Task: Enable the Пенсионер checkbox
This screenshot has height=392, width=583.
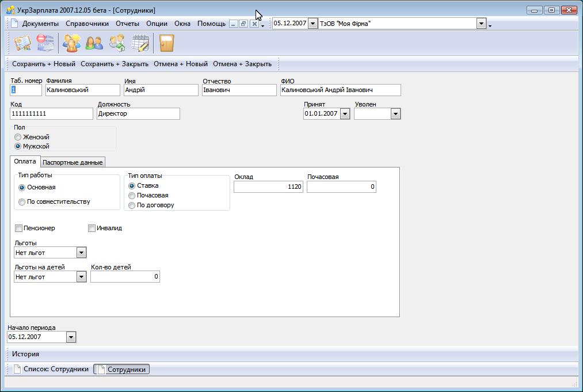Action: 18,228
